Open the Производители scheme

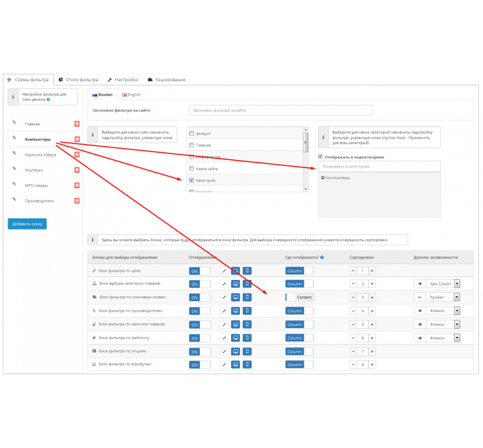(x=39, y=201)
